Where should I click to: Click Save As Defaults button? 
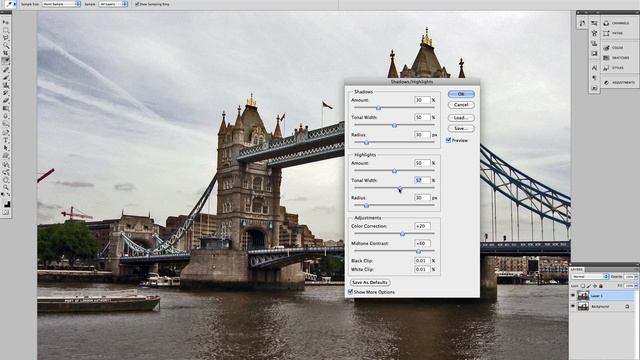pos(370,282)
